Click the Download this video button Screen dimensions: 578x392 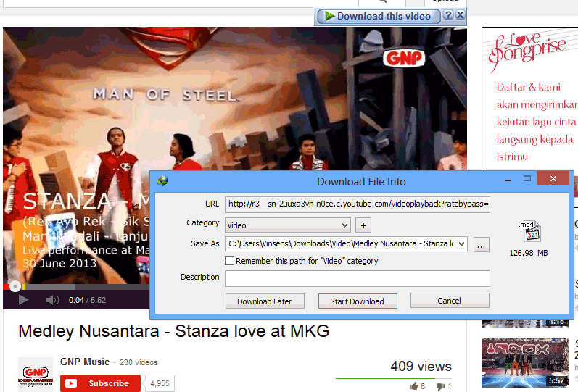point(379,16)
